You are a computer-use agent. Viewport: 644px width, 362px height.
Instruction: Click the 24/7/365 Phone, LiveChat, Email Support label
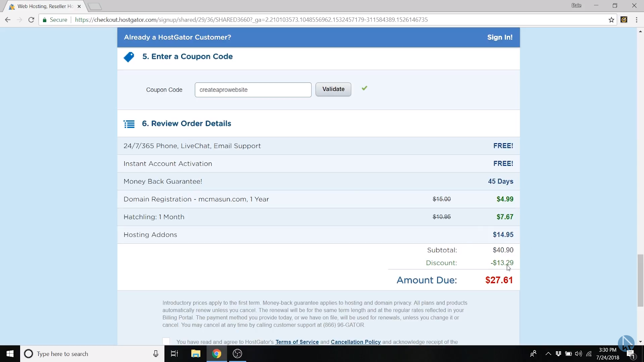(x=192, y=146)
